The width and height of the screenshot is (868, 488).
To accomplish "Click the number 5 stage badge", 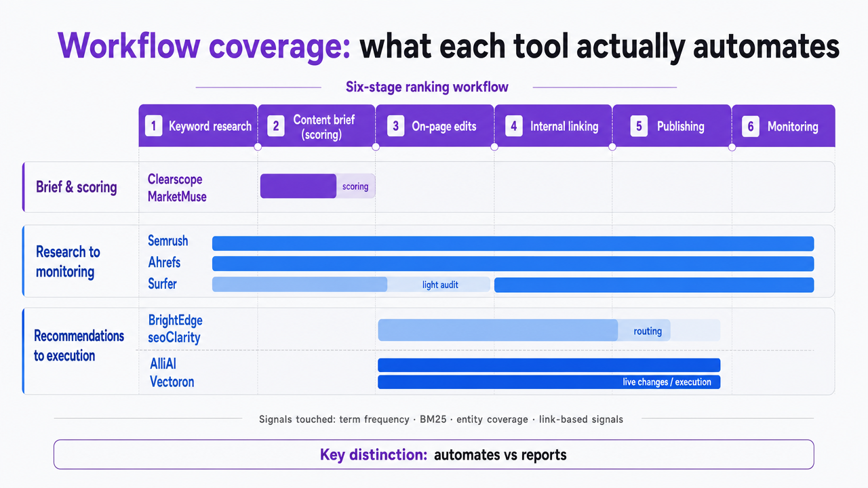I will pyautogui.click(x=639, y=126).
